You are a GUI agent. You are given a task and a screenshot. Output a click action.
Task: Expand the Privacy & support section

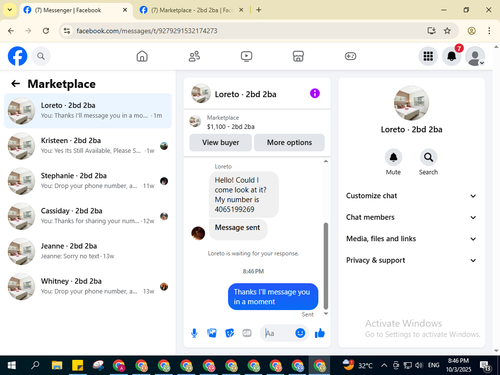click(411, 260)
